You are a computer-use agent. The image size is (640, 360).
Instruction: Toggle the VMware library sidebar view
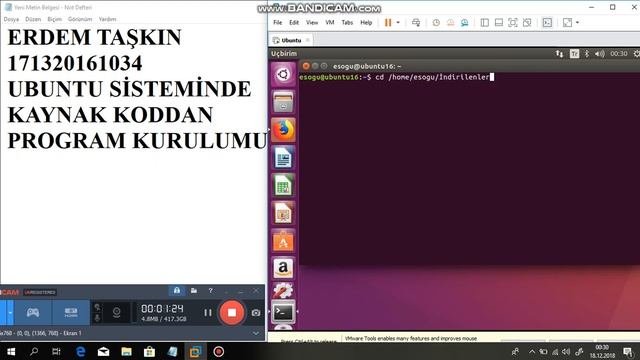(484, 22)
